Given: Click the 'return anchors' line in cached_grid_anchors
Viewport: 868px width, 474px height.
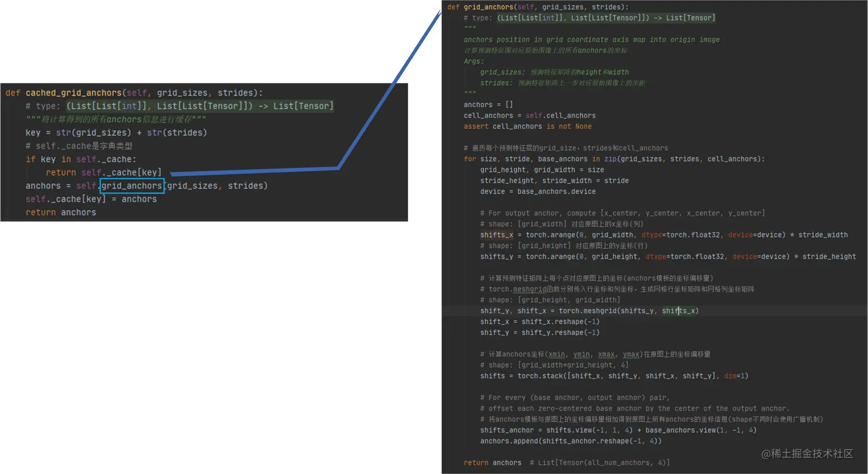Looking at the screenshot, I should pyautogui.click(x=61, y=212).
